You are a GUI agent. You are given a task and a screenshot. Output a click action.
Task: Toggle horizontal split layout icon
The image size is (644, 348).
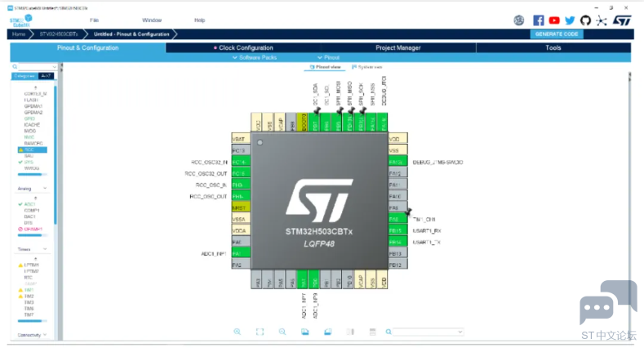tap(372, 332)
